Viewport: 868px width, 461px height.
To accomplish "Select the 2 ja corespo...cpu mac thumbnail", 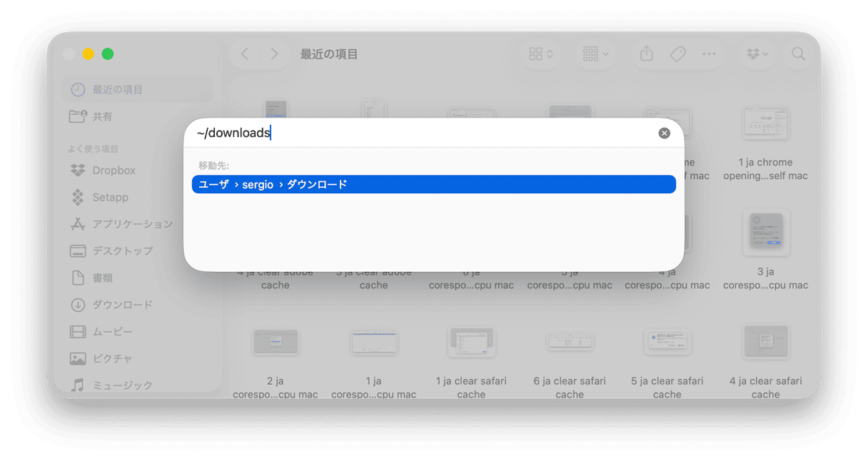I will pyautogui.click(x=275, y=343).
